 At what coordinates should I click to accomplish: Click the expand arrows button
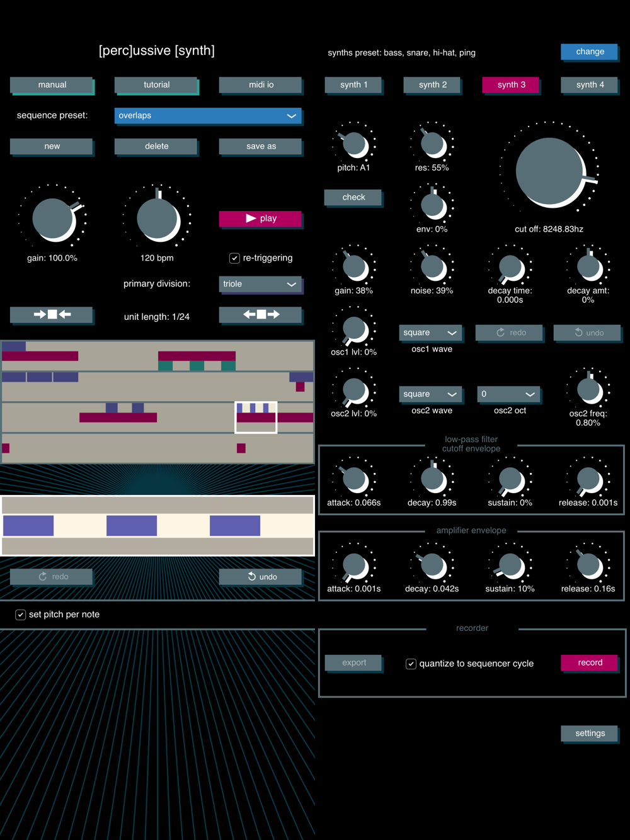(x=261, y=314)
